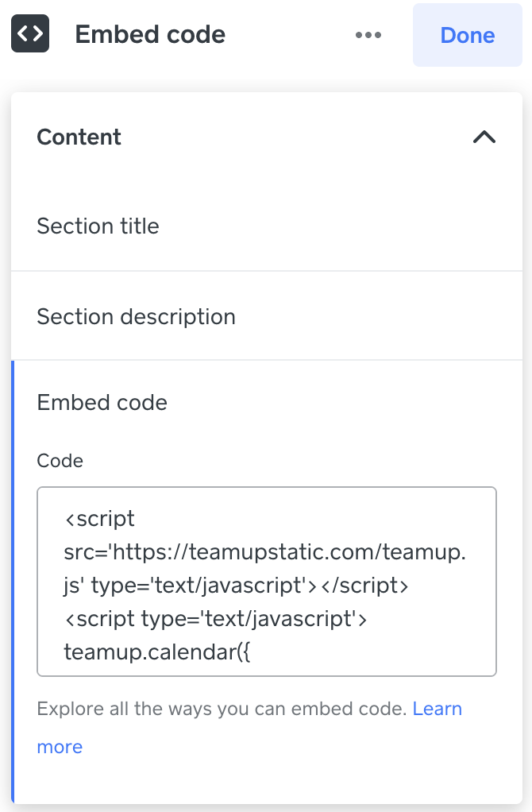Toggle the Content panel open state
Screen dimensions: 532x812
tap(485, 137)
